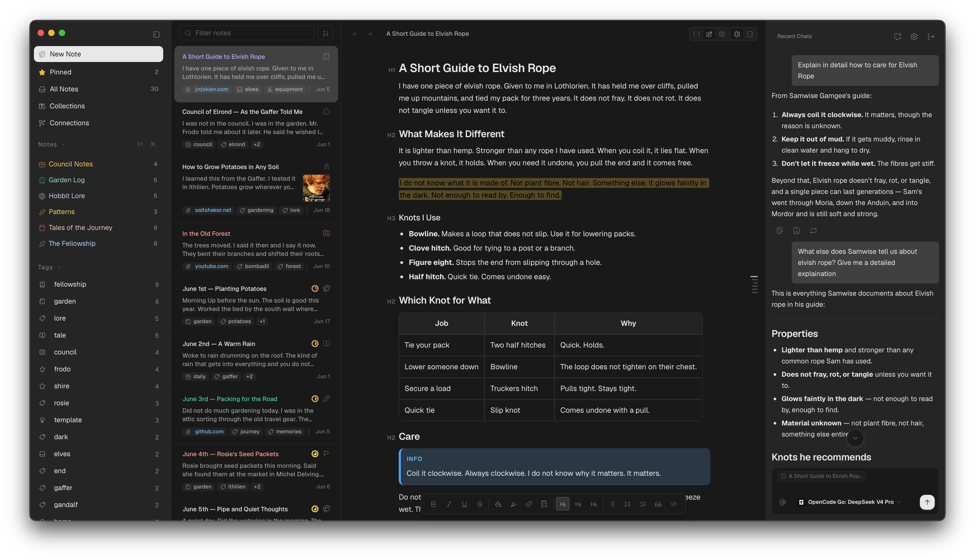The image size is (975, 560).
Task: Click the Filter notes search field
Action: [x=247, y=33]
